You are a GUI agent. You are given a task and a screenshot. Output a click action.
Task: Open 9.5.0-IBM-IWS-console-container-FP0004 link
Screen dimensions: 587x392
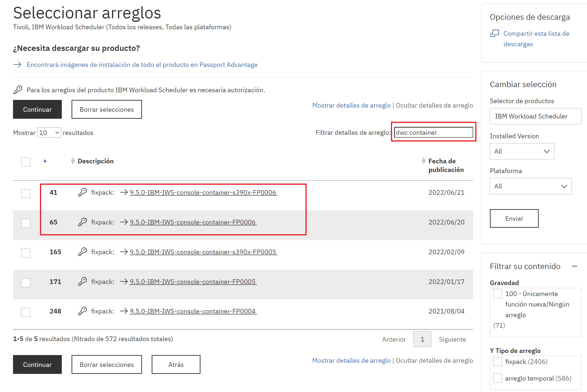[193, 311]
